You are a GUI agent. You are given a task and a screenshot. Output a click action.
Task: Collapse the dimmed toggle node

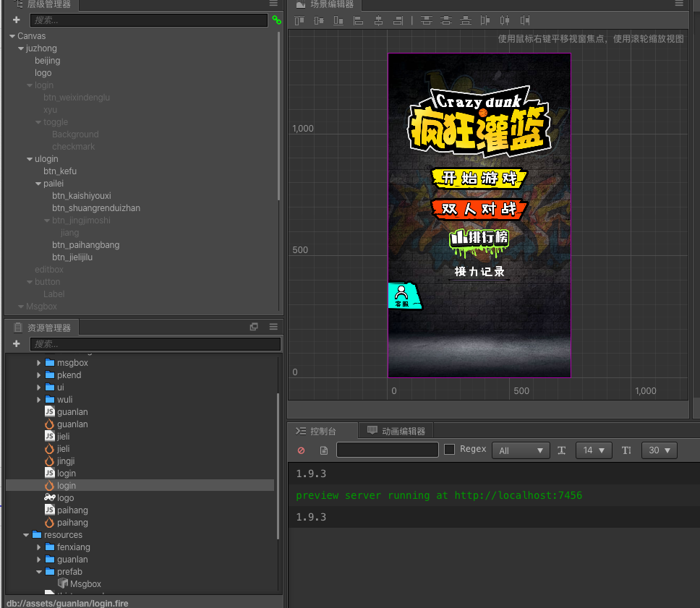tap(38, 122)
